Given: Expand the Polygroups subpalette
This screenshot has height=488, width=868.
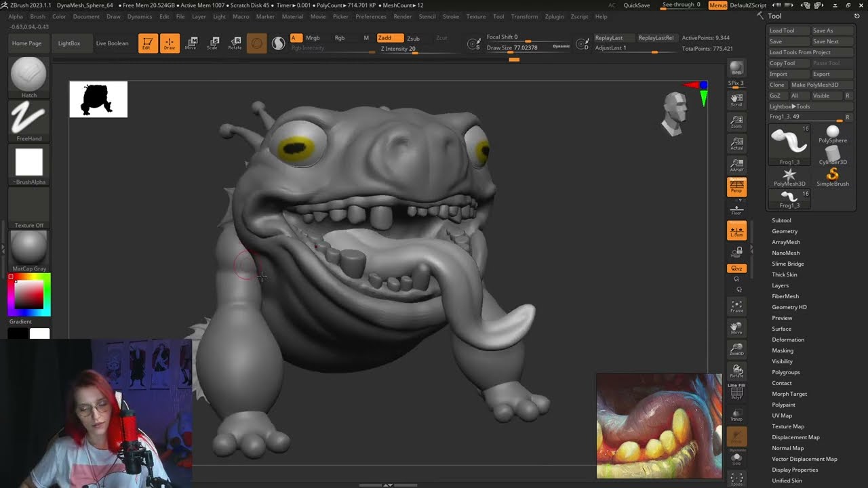Looking at the screenshot, I should coord(786,372).
